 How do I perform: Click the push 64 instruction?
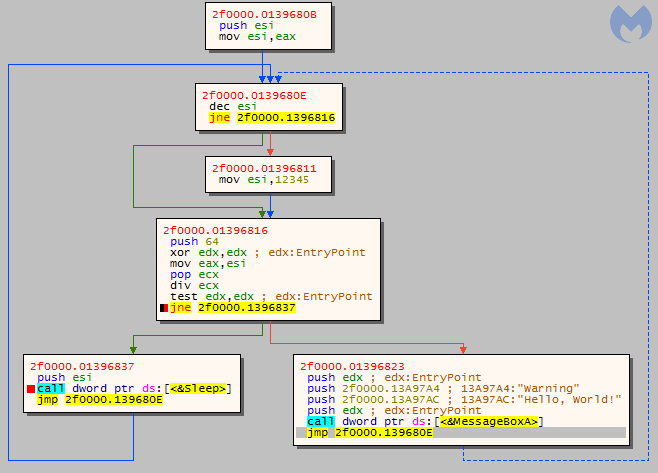click(x=185, y=241)
